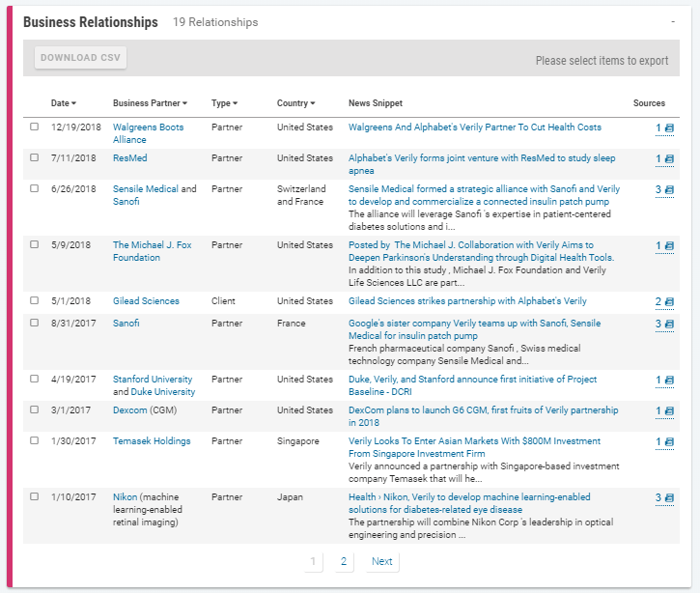Open sources icon for Gilead Sciences row
The height and width of the screenshot is (593, 700).
coord(669,302)
